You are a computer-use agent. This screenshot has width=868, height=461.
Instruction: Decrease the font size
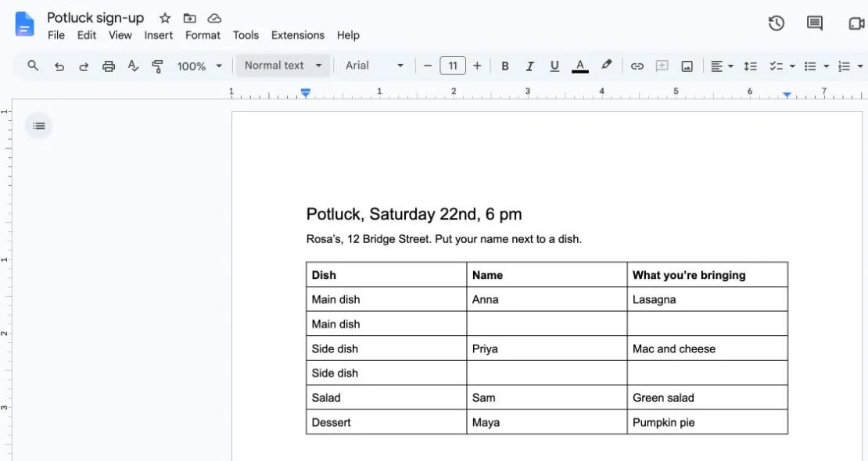(x=428, y=66)
